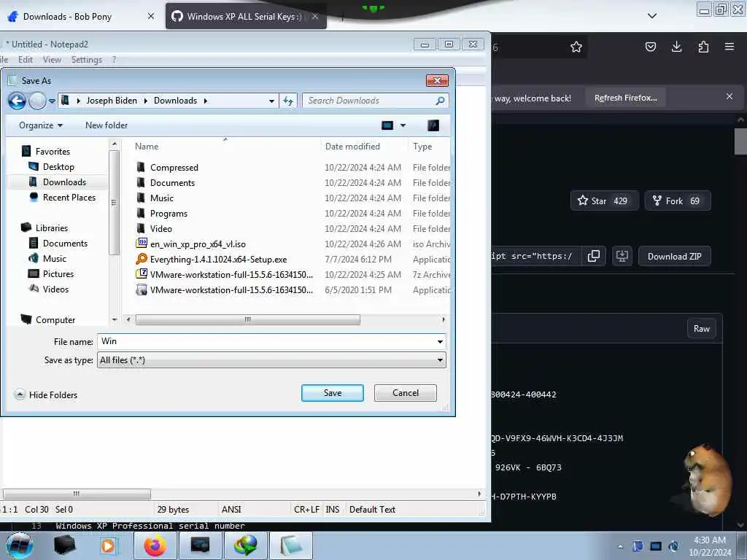Click the Cancel button

click(406, 393)
